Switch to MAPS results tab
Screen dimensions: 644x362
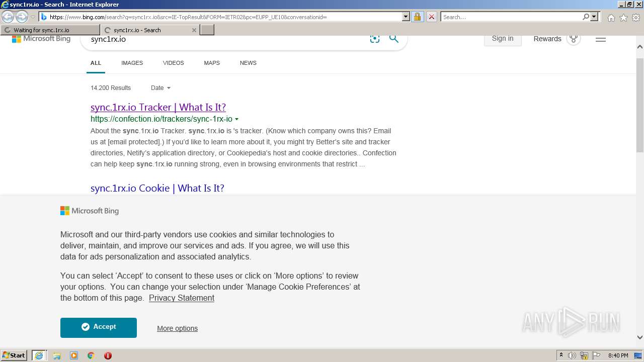tap(212, 63)
